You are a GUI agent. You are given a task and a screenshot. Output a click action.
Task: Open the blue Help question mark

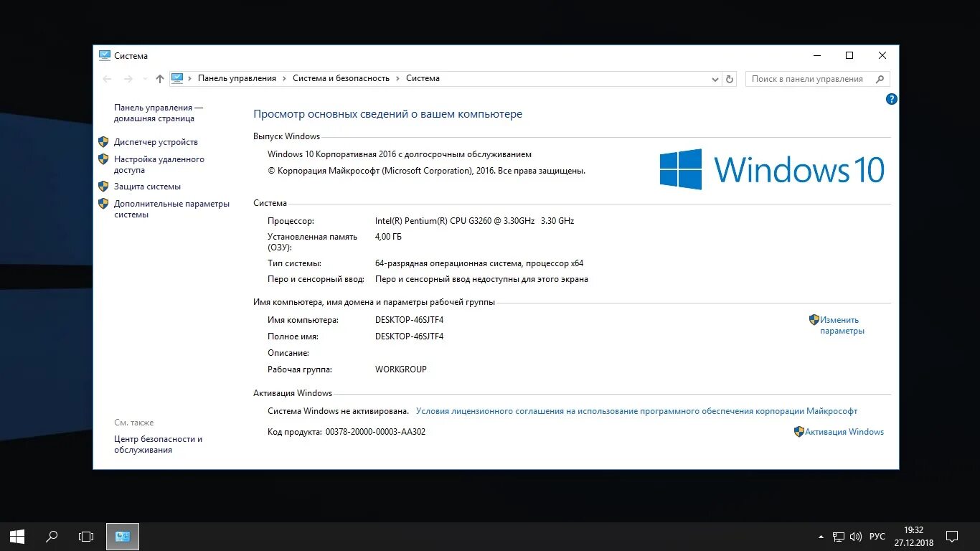coord(892,99)
